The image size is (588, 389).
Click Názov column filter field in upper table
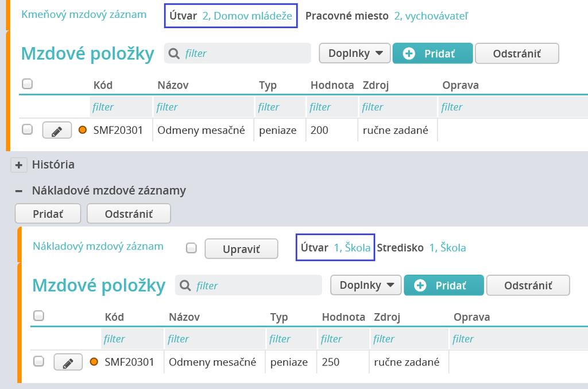pos(203,107)
